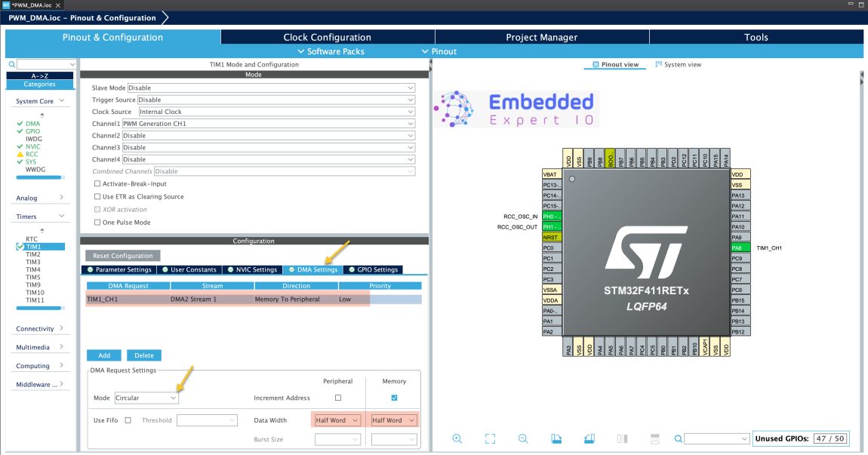Check the Activate-Break-Input option
This screenshot has width=868, height=455.
(97, 183)
